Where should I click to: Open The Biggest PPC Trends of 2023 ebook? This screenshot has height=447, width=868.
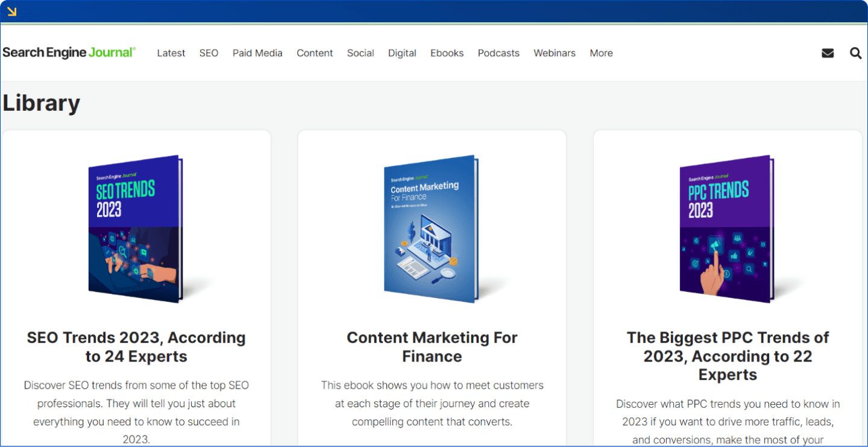click(728, 356)
